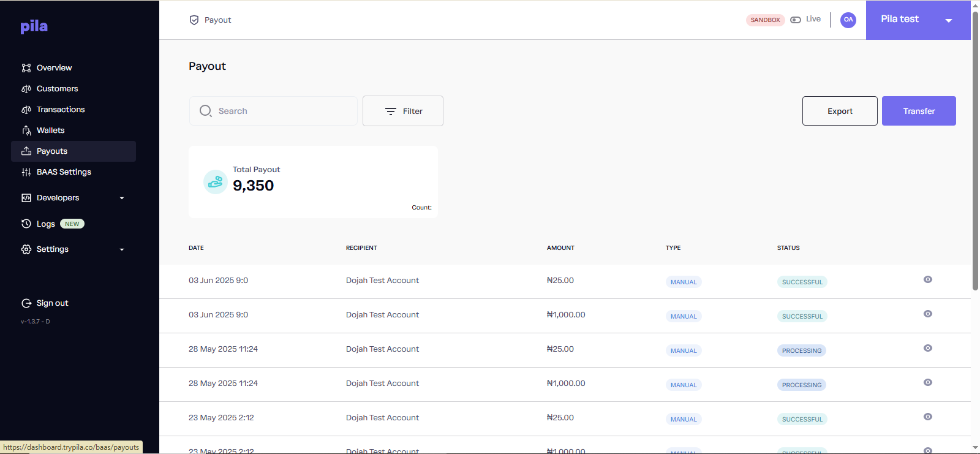Viewport: 980px width, 454px height.
Task: Click the pila logo
Action: pyautogui.click(x=34, y=26)
